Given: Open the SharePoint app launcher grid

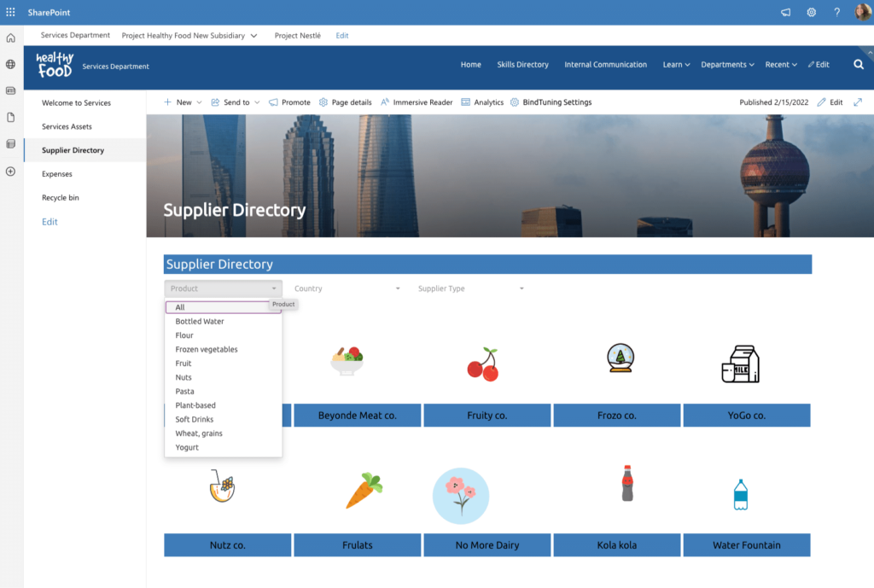Looking at the screenshot, I should pos(10,12).
